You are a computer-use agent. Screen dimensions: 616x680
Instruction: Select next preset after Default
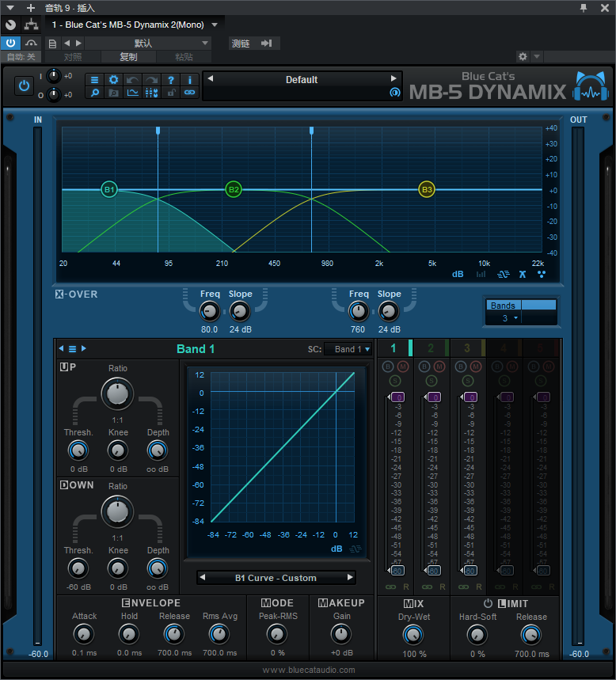pyautogui.click(x=394, y=78)
